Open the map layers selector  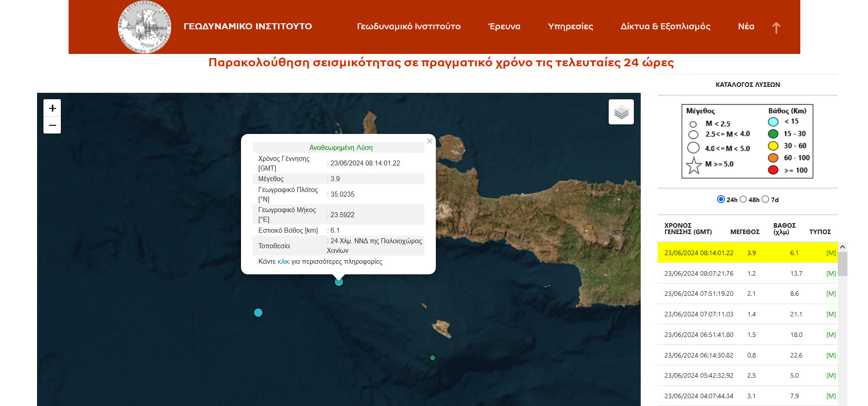pos(621,112)
